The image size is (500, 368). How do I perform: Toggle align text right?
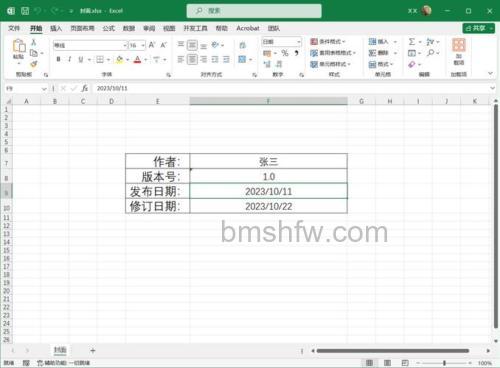[203, 60]
